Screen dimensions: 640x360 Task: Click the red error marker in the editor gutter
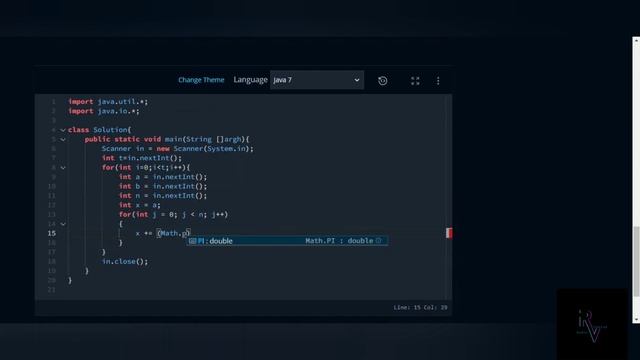coord(449,233)
